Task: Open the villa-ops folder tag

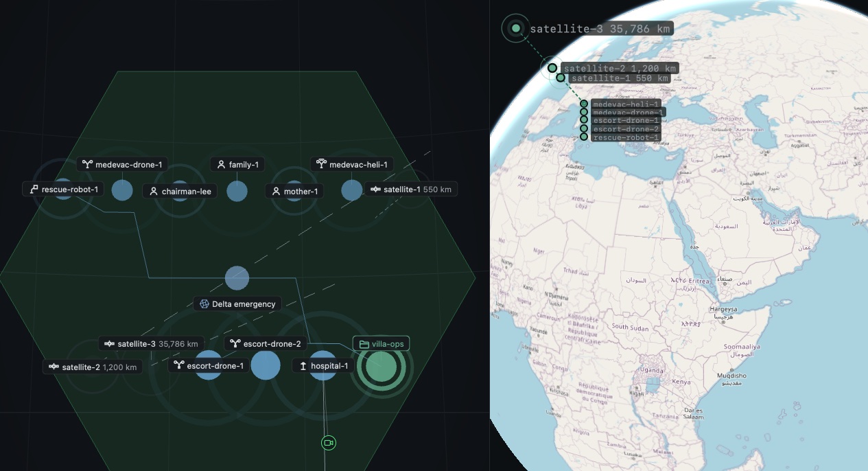Action: 381,344
